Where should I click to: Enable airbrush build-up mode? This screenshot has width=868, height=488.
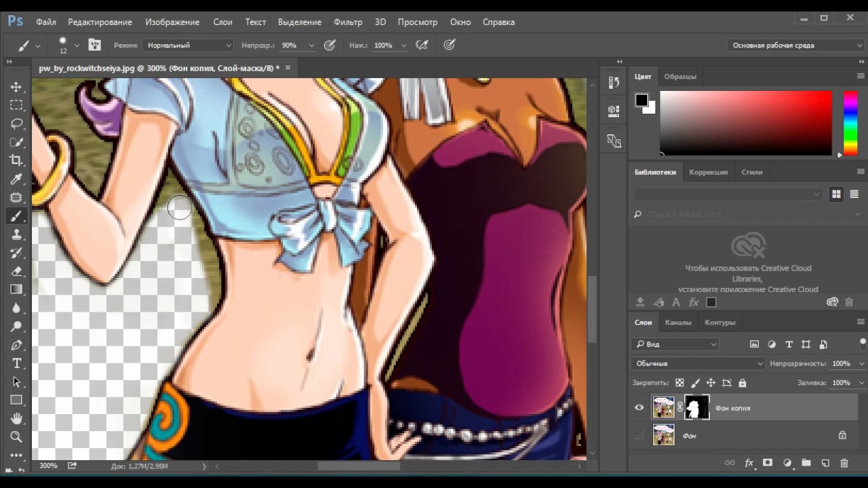pos(422,45)
